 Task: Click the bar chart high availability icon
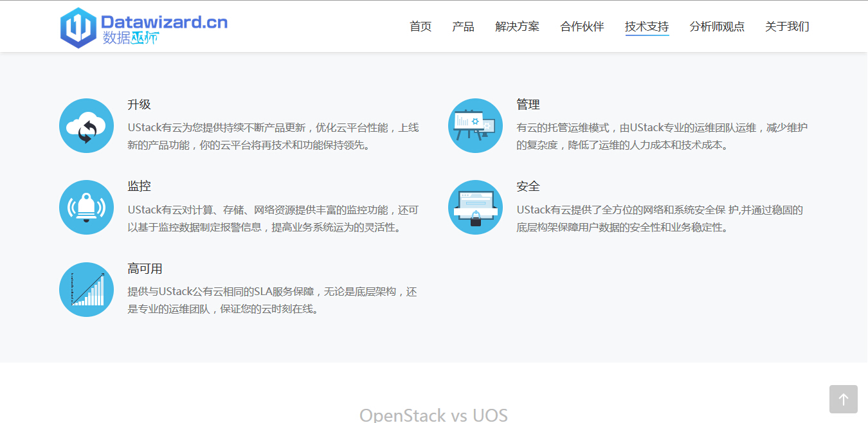click(86, 290)
